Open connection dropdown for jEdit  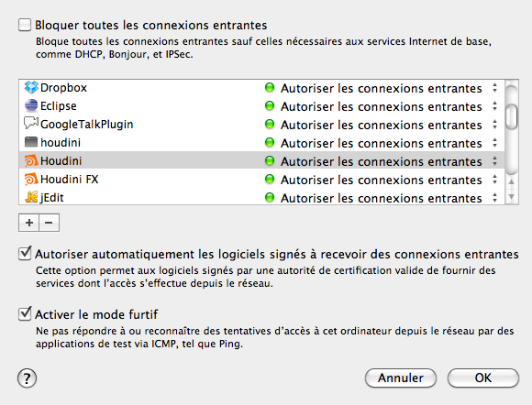point(494,198)
